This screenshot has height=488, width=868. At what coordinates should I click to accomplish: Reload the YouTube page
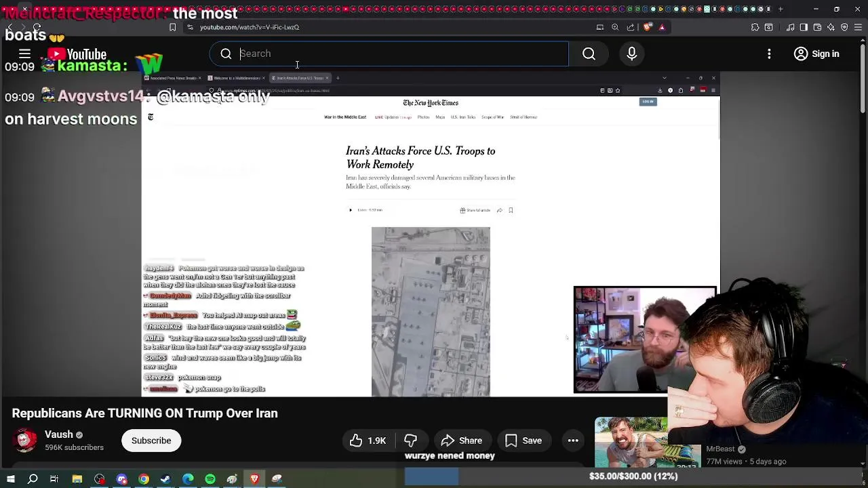[37, 27]
